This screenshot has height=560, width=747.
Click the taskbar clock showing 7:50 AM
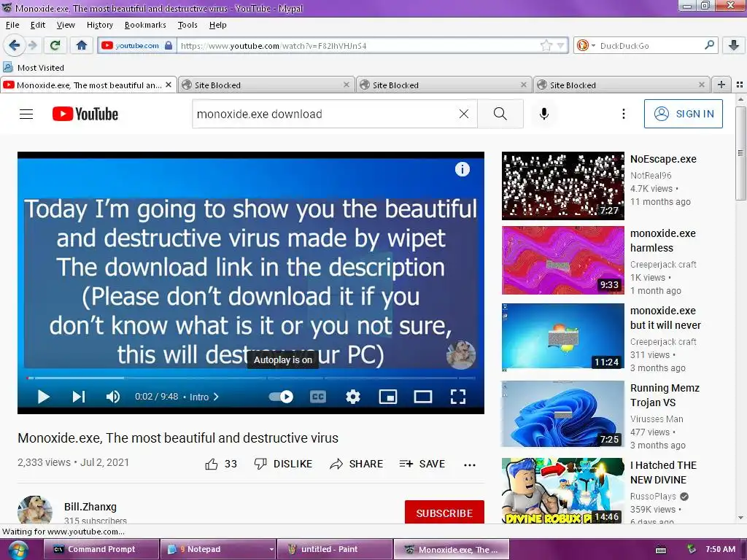pos(720,549)
